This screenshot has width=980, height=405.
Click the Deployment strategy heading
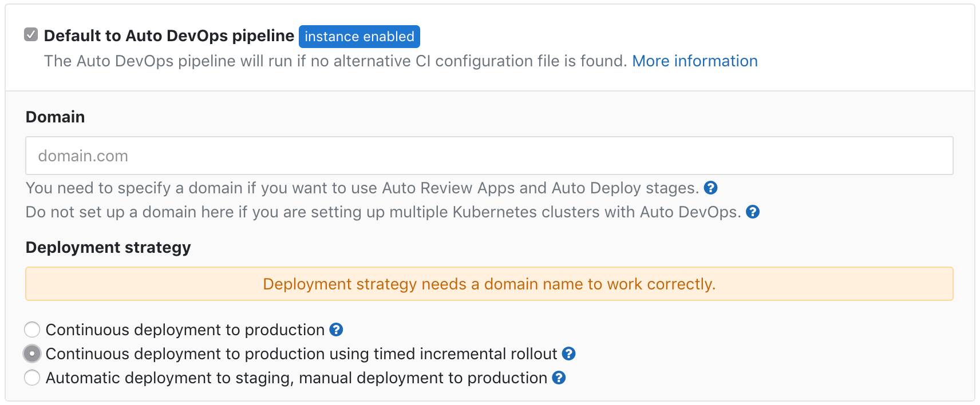click(x=108, y=248)
